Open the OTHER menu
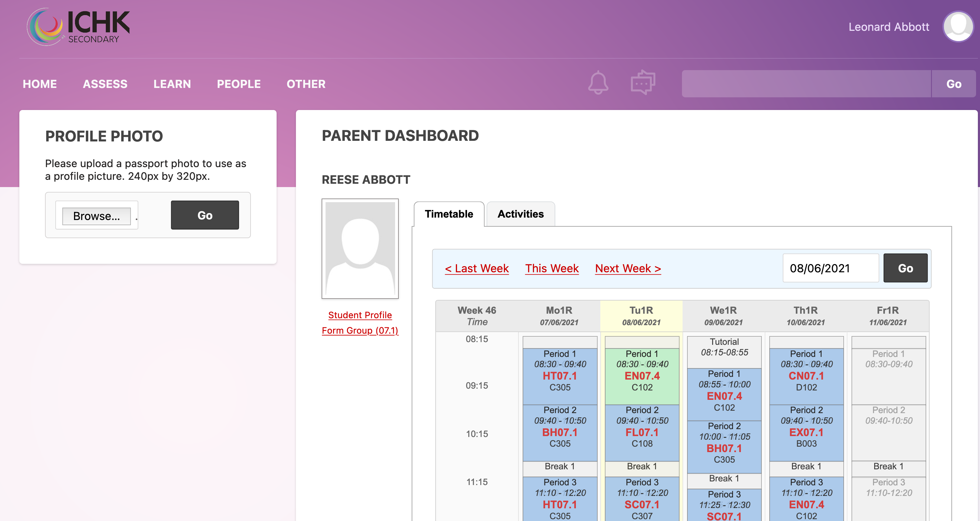Screen dimensions: 980x521 306,84
